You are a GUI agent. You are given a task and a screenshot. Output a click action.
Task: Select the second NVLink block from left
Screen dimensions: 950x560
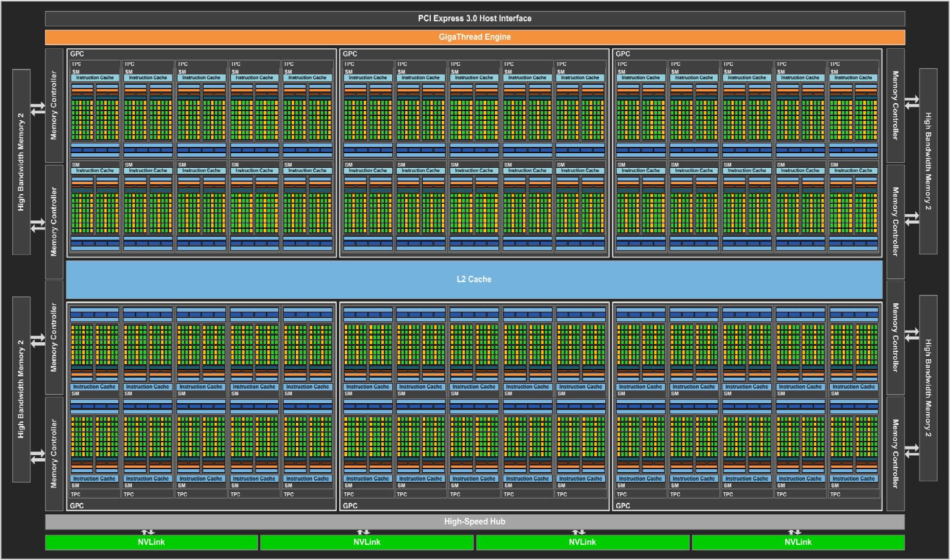pos(367,542)
